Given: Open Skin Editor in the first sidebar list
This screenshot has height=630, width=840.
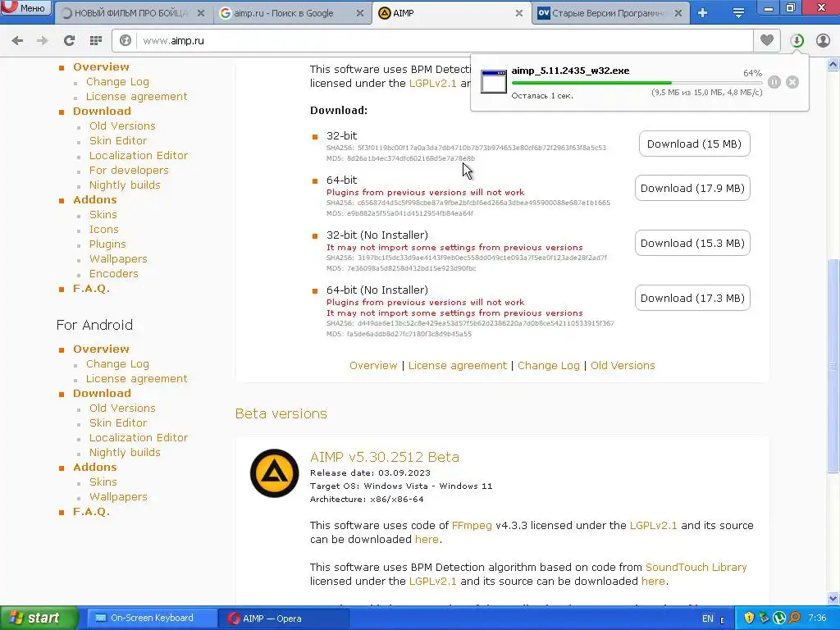Looking at the screenshot, I should tap(118, 140).
